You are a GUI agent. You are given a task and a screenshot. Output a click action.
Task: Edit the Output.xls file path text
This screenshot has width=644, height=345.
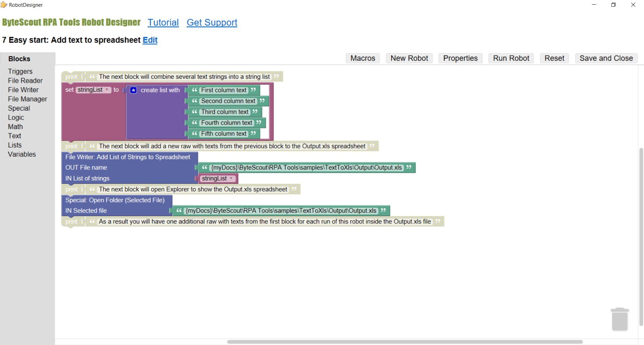coord(307,167)
